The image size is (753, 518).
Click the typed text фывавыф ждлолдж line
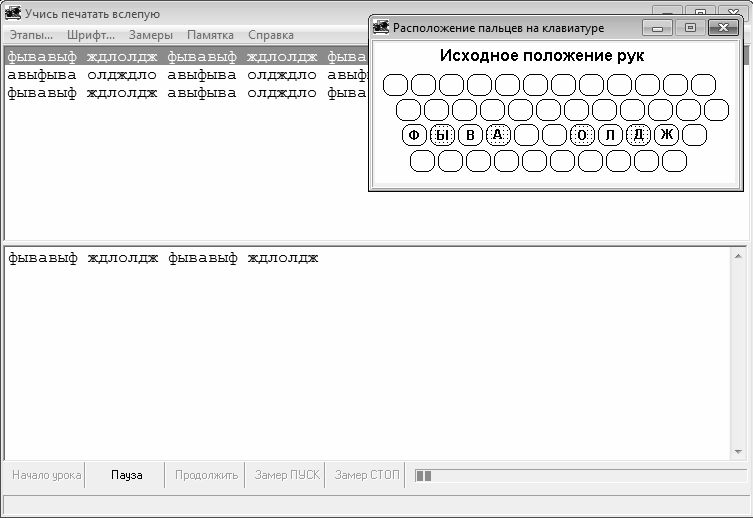(163, 258)
